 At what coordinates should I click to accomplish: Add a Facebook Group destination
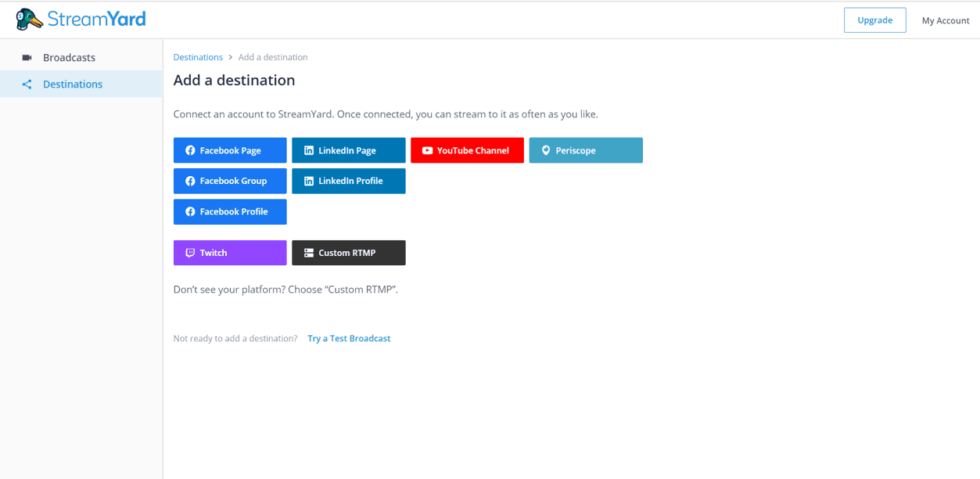[x=230, y=181]
